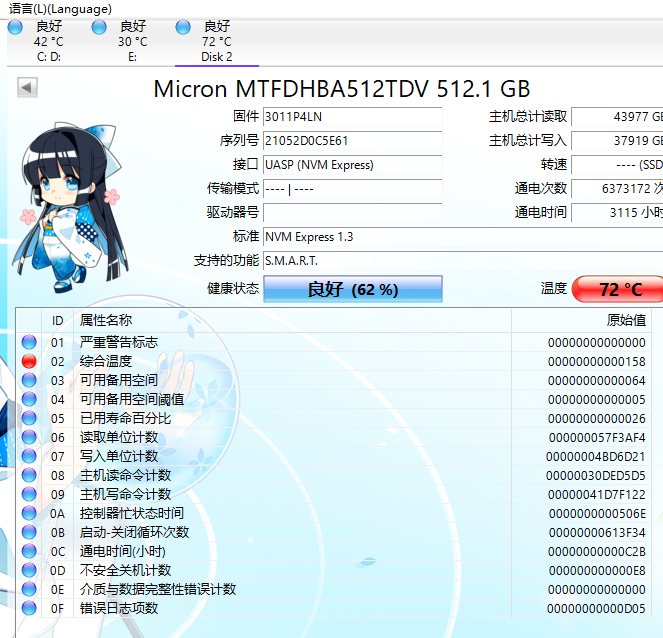Click status orb for attribute 05 已用寿命百分比
Screen dimensions: 663x638
tap(29, 418)
